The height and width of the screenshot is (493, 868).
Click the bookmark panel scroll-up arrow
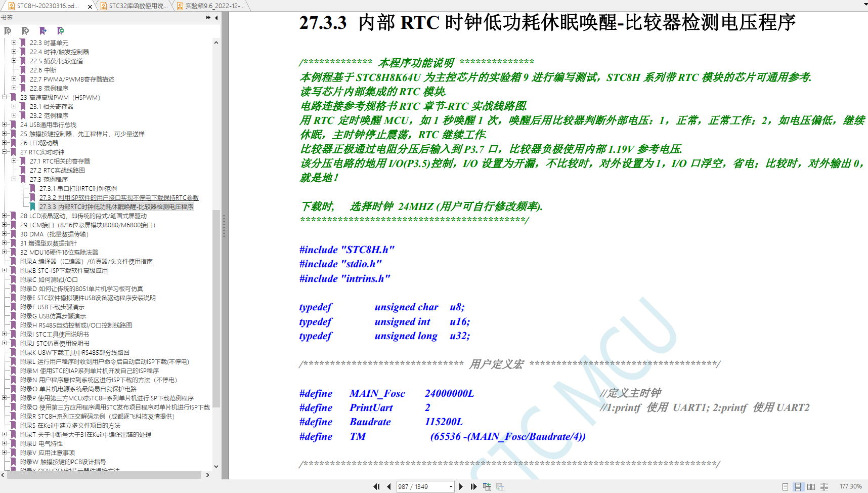point(216,43)
